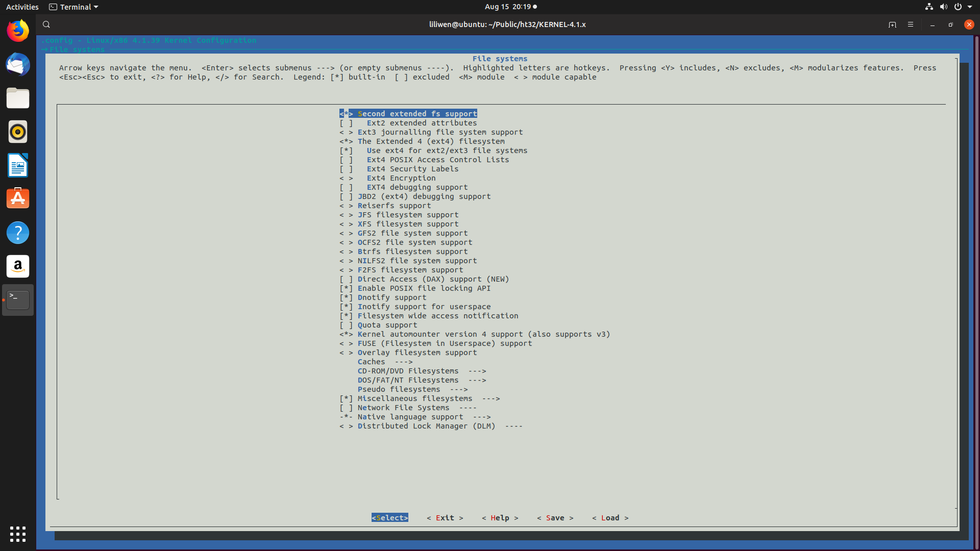980x551 pixels.
Task: Open Firefox from the dock
Action: click(18, 31)
